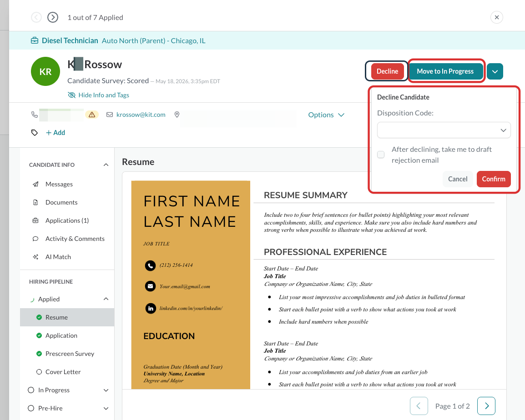Open Documents

pos(61,202)
